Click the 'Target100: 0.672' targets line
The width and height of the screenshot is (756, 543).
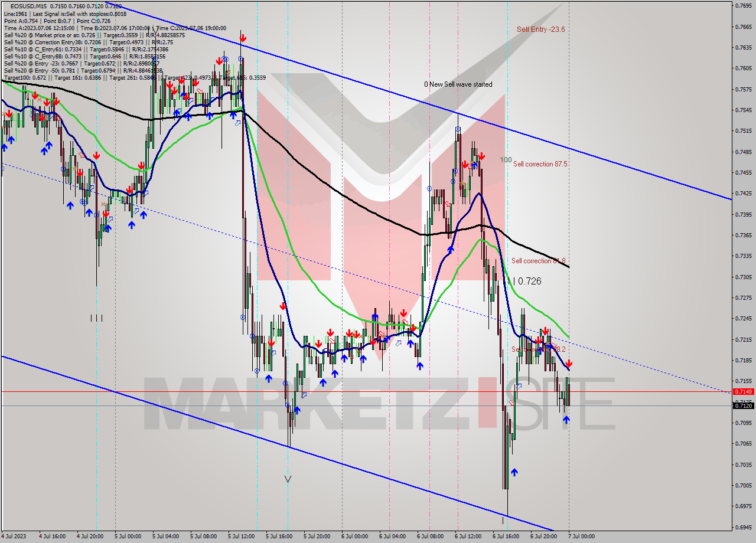pos(135,77)
